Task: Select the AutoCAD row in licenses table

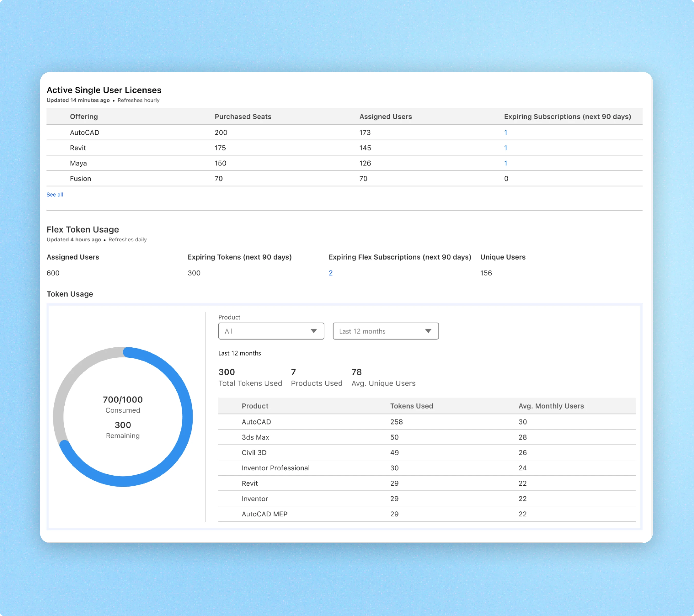Action: click(x=344, y=132)
